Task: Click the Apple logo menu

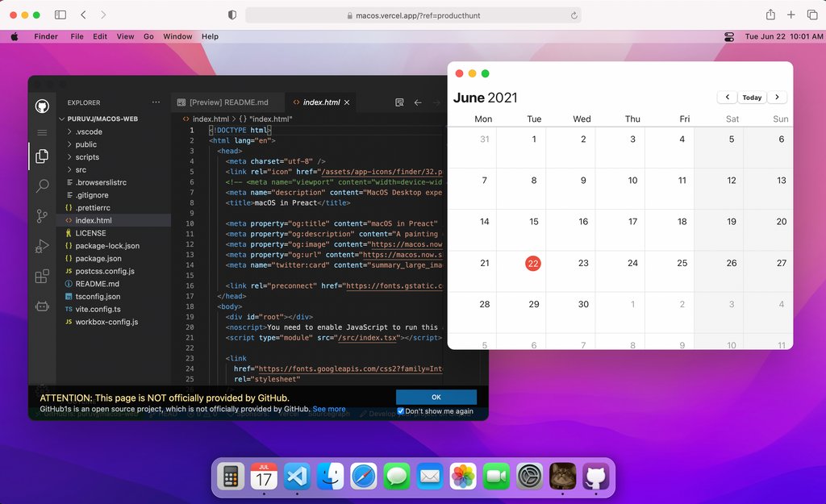Action: coord(15,37)
